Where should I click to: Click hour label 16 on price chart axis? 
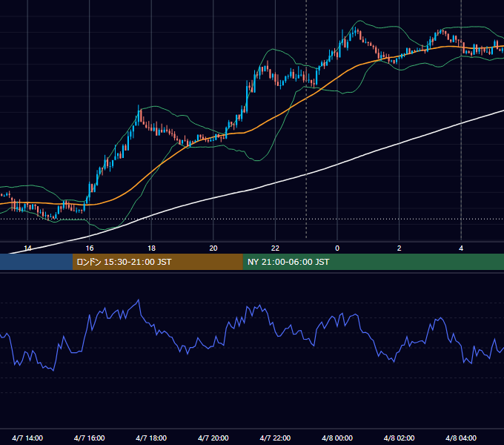tap(90, 248)
